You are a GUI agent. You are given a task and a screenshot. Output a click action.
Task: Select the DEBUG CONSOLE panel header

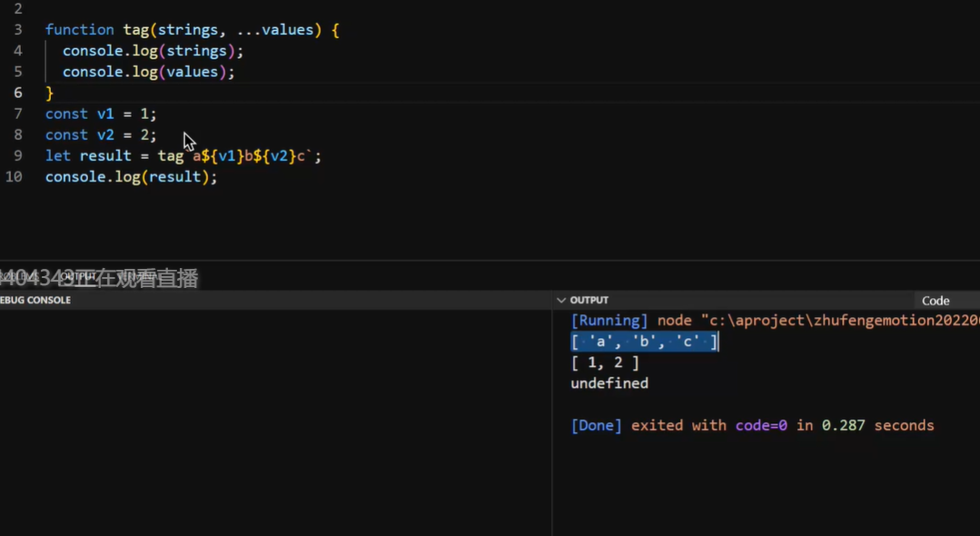pos(36,301)
